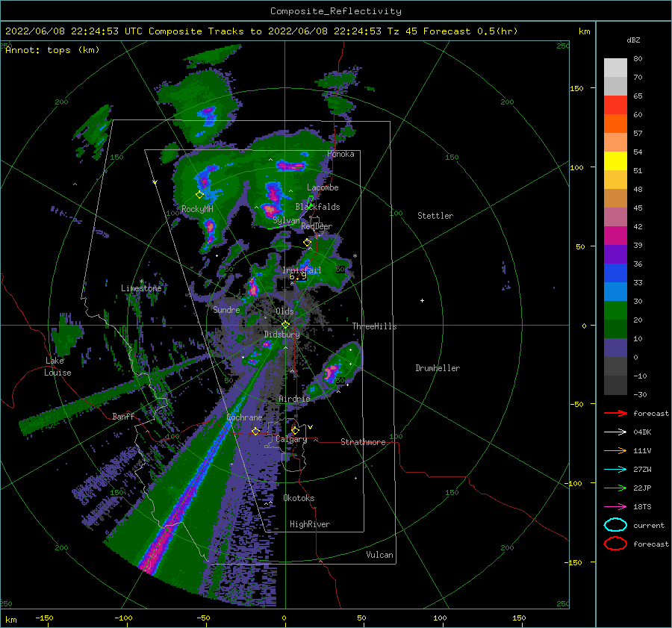Click the Drumheller town label
This screenshot has width=672, height=628.
point(438,368)
